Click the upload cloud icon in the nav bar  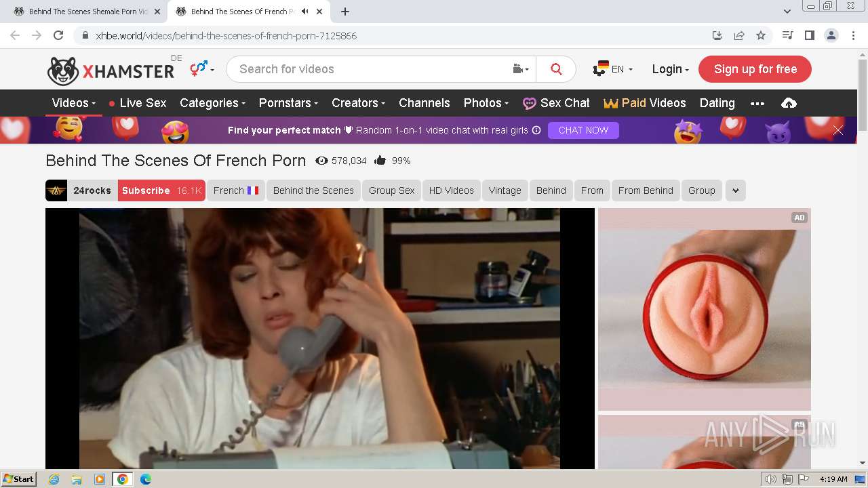789,103
